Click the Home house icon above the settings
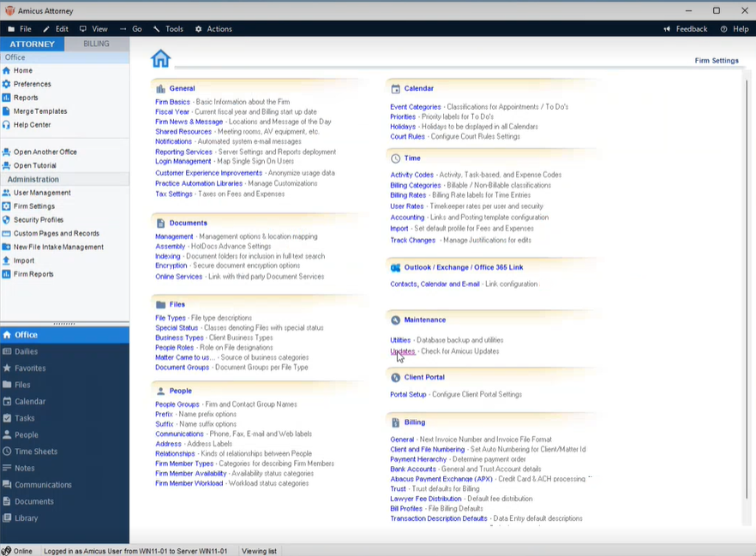 [x=160, y=58]
